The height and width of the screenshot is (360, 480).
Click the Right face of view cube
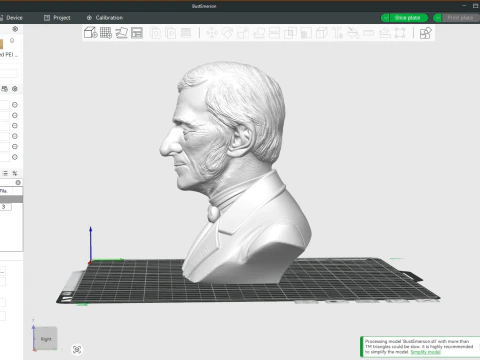coord(46,338)
